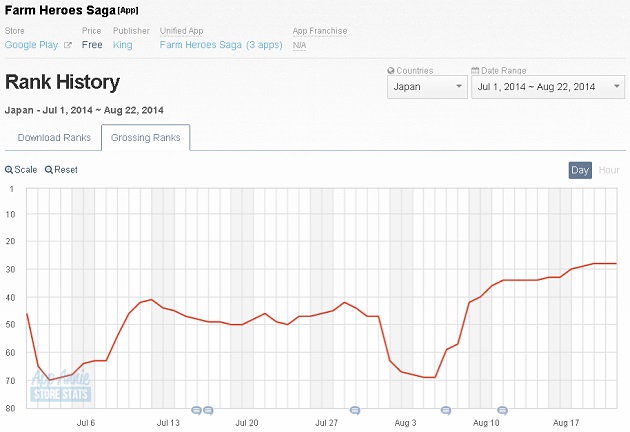Open the Date Range dropdown
This screenshot has height=432, width=630.
[548, 87]
